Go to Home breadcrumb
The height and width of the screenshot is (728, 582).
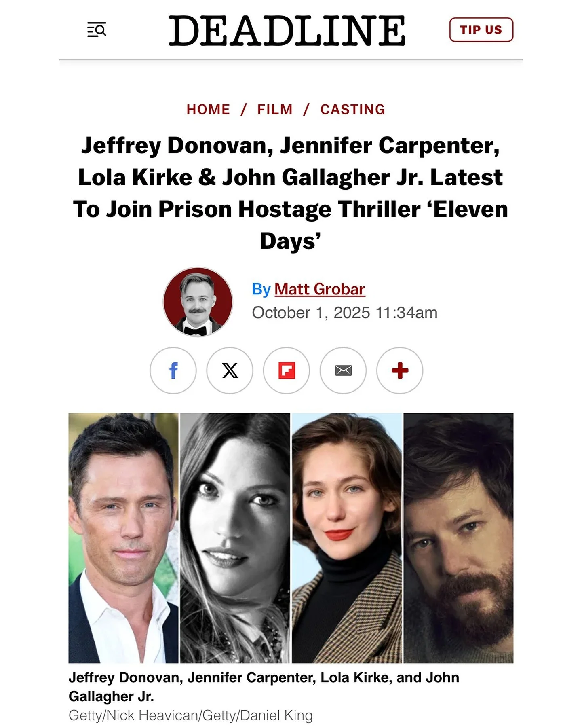tap(208, 110)
